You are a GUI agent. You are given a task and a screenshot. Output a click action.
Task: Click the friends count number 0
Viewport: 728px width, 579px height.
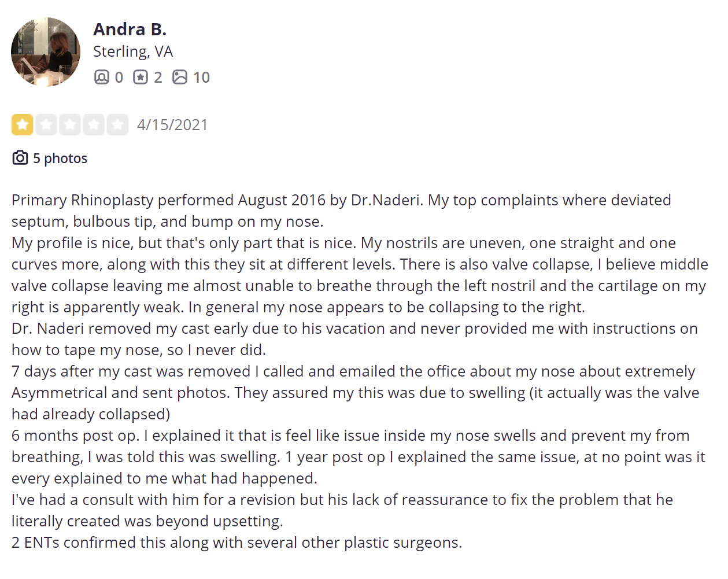pyautogui.click(x=119, y=78)
